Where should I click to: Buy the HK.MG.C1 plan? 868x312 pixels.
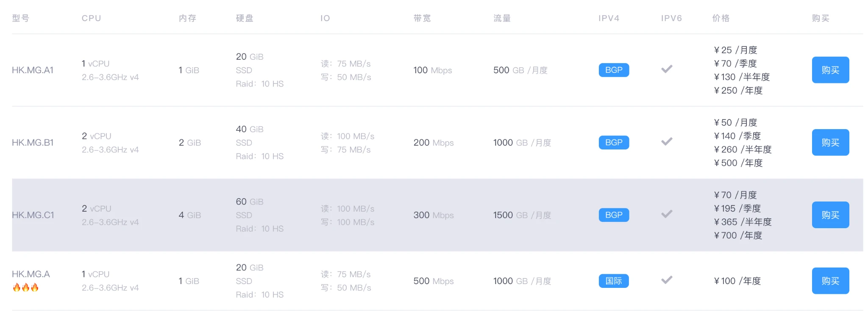click(830, 215)
